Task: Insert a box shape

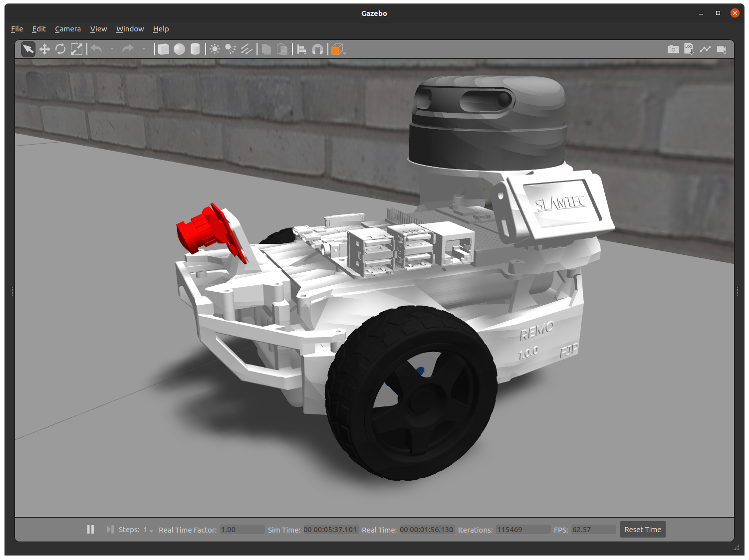Action: 163,49
